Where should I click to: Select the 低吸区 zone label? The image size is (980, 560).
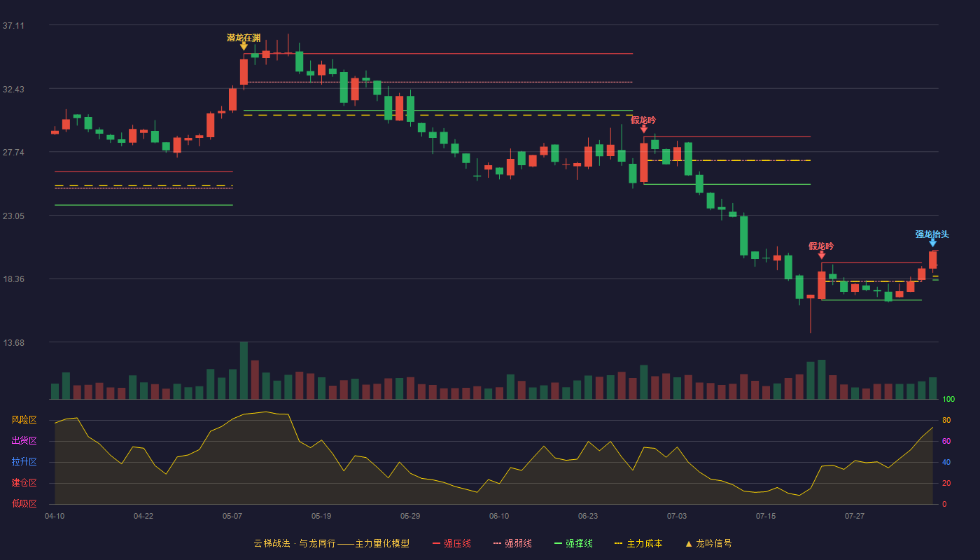[x=24, y=503]
